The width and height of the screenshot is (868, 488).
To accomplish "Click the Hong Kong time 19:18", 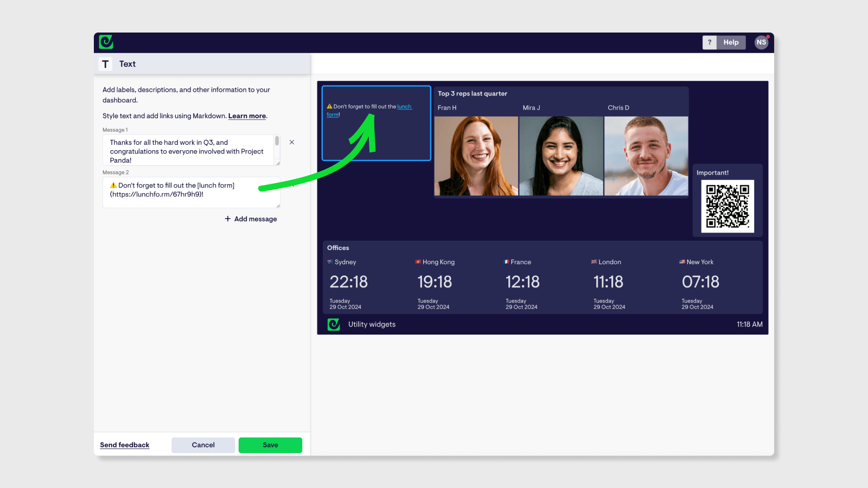I will (x=435, y=282).
